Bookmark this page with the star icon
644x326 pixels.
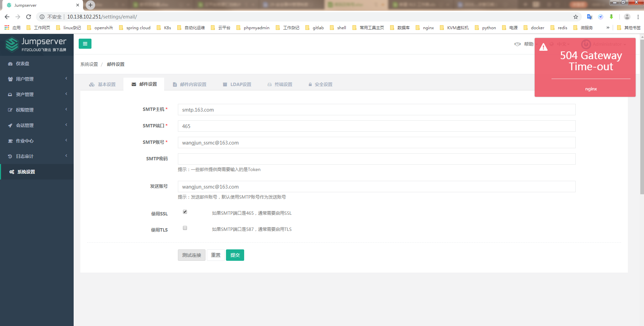(576, 17)
